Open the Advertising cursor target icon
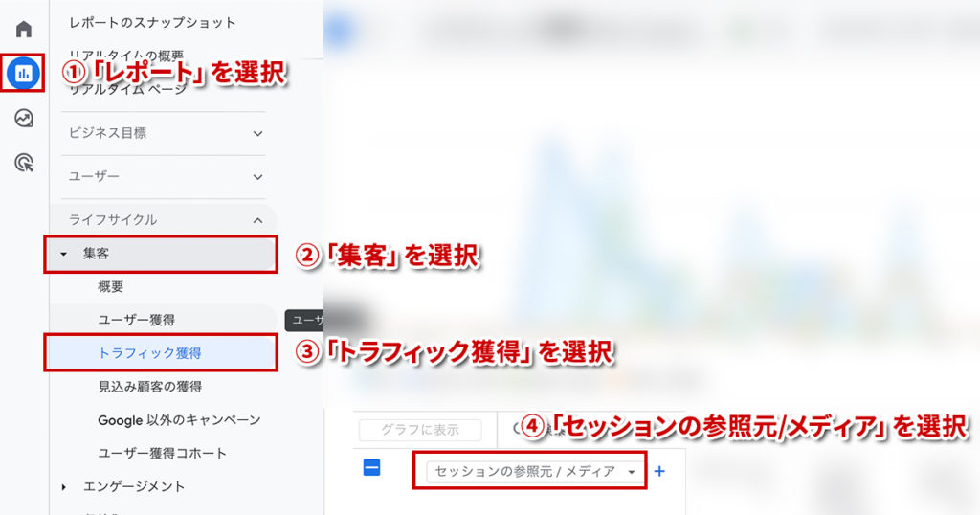 [24, 163]
